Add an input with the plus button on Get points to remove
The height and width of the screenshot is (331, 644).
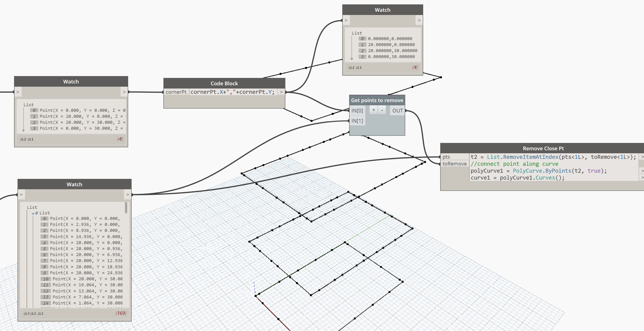[x=373, y=110]
